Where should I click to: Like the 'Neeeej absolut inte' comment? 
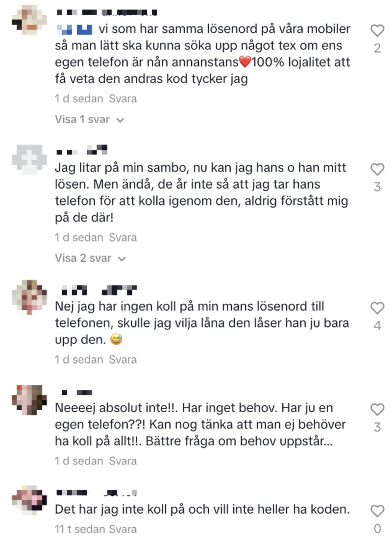[377, 410]
